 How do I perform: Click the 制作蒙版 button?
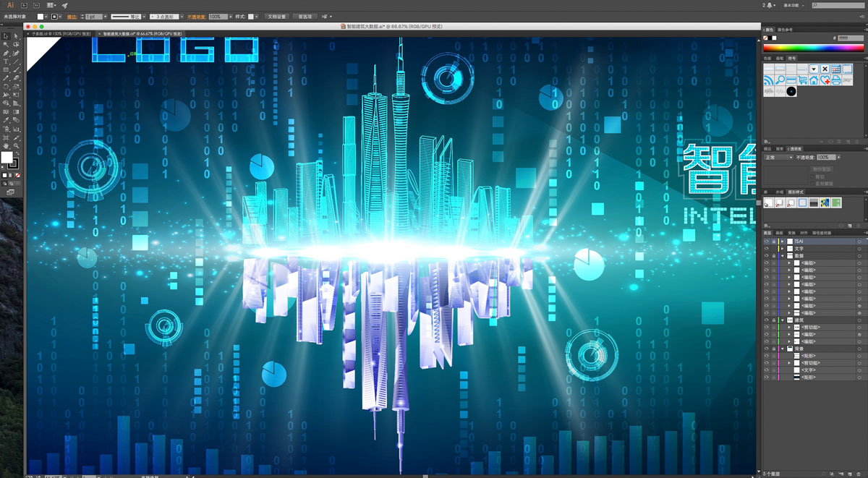[x=823, y=168]
